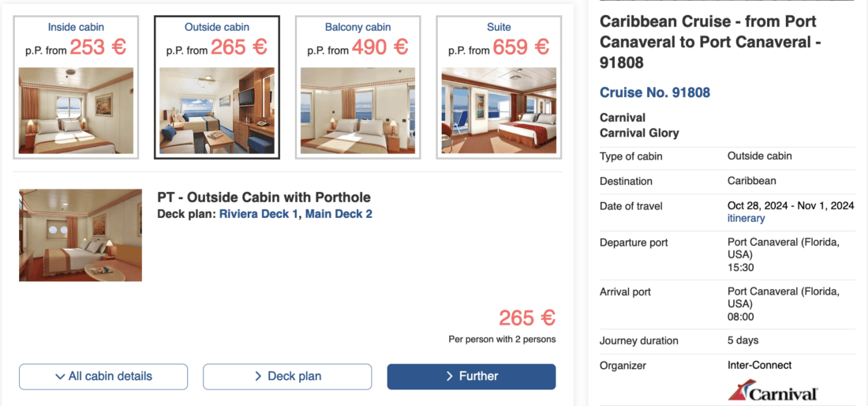Screen dimensions: 868x406
Task: Select the Outside cabin tab
Action: point(217,27)
